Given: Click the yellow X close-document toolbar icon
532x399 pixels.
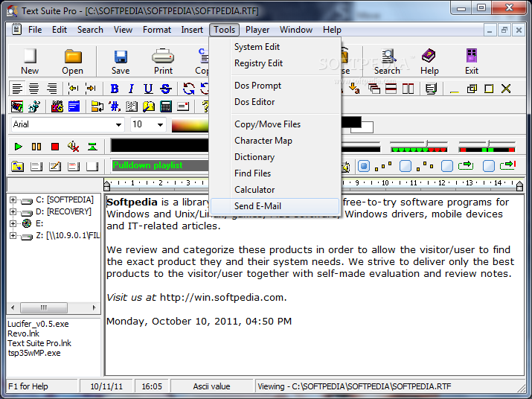Looking at the screenshot, I should pos(506,89).
